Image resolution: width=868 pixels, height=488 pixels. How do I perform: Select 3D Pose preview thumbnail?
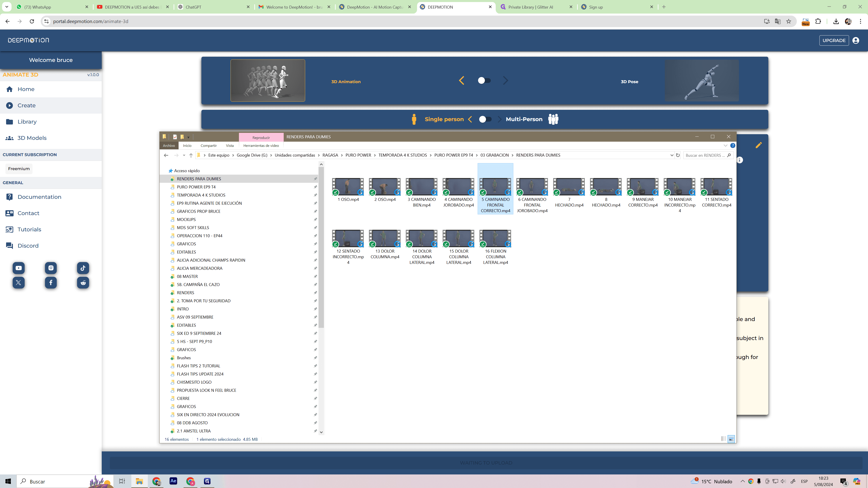[x=702, y=80]
